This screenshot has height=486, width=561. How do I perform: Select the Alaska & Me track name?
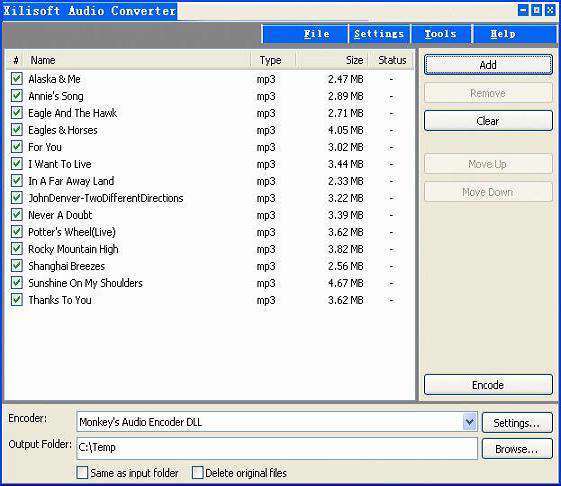(54, 79)
